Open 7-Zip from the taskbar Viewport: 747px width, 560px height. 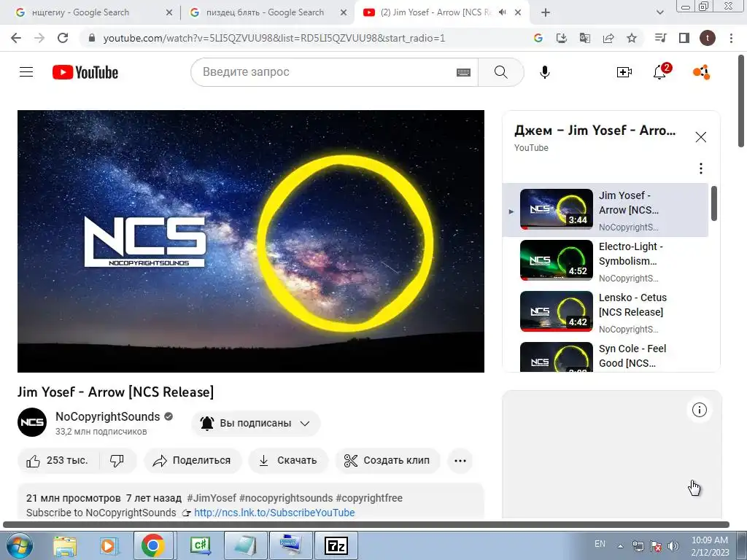[x=336, y=546]
